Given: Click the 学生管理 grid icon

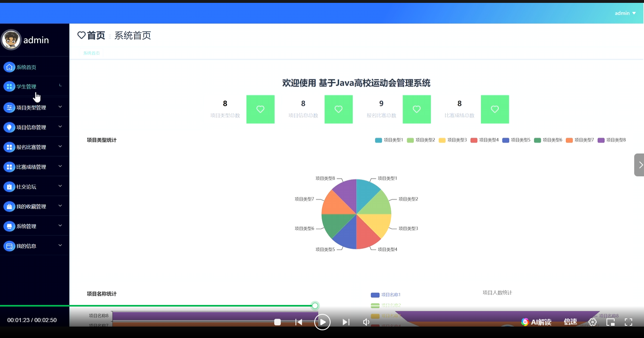Looking at the screenshot, I should click(9, 87).
